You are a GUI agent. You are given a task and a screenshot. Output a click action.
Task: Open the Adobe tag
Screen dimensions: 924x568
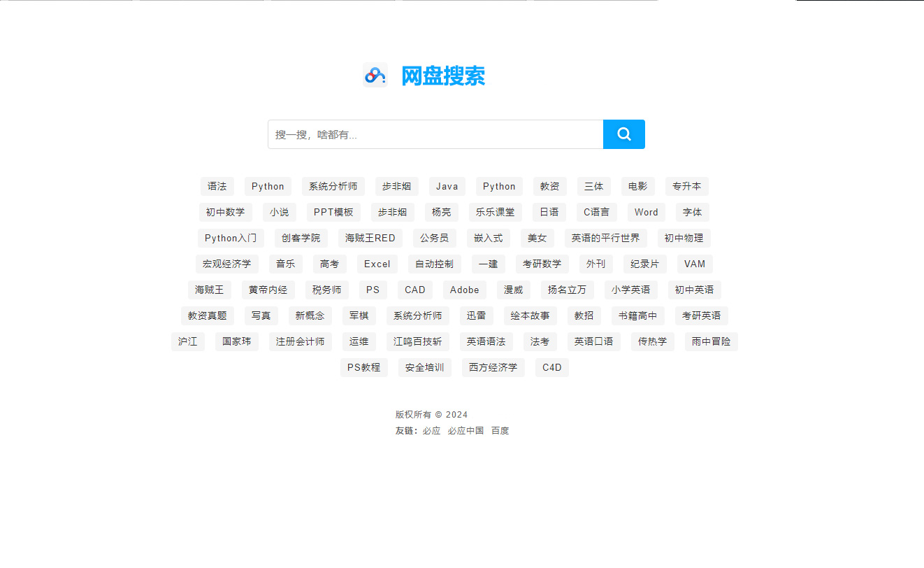(x=464, y=290)
